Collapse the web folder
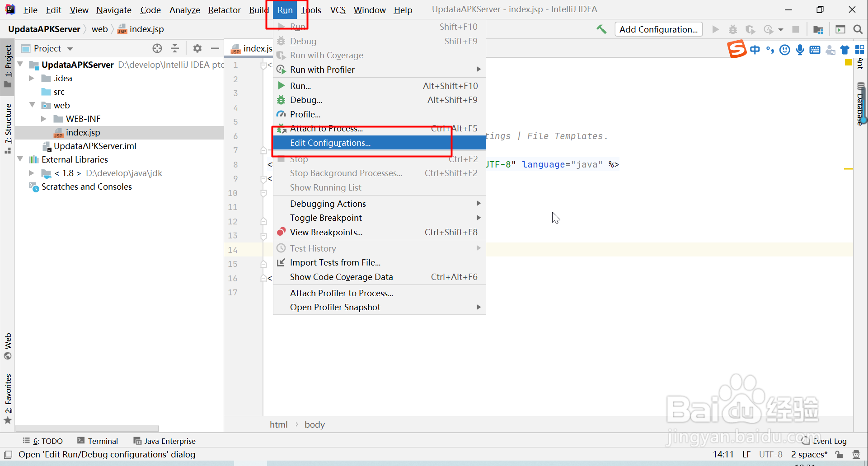 [x=32, y=105]
